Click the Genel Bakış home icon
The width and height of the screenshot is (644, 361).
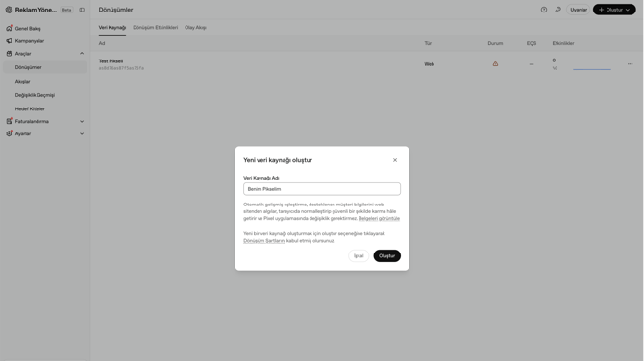point(9,28)
